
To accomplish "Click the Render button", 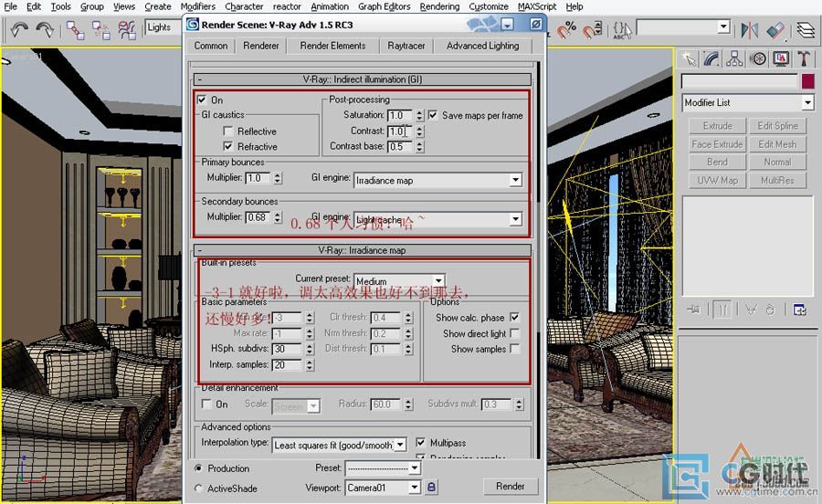I will 510,486.
